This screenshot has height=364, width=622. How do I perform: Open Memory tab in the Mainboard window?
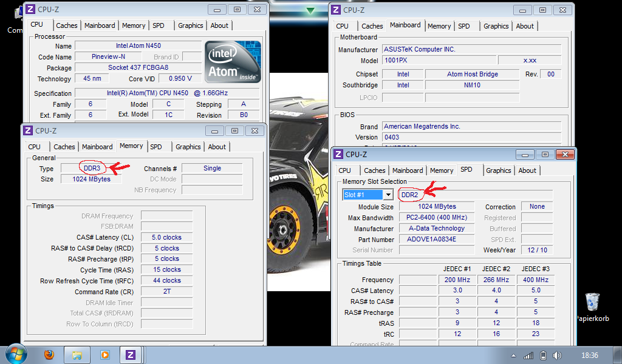439,26
